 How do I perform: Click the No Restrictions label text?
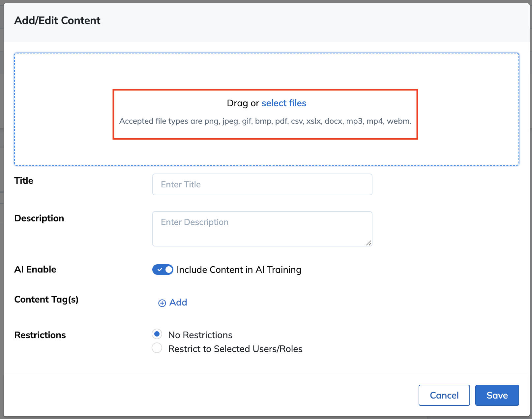point(200,335)
